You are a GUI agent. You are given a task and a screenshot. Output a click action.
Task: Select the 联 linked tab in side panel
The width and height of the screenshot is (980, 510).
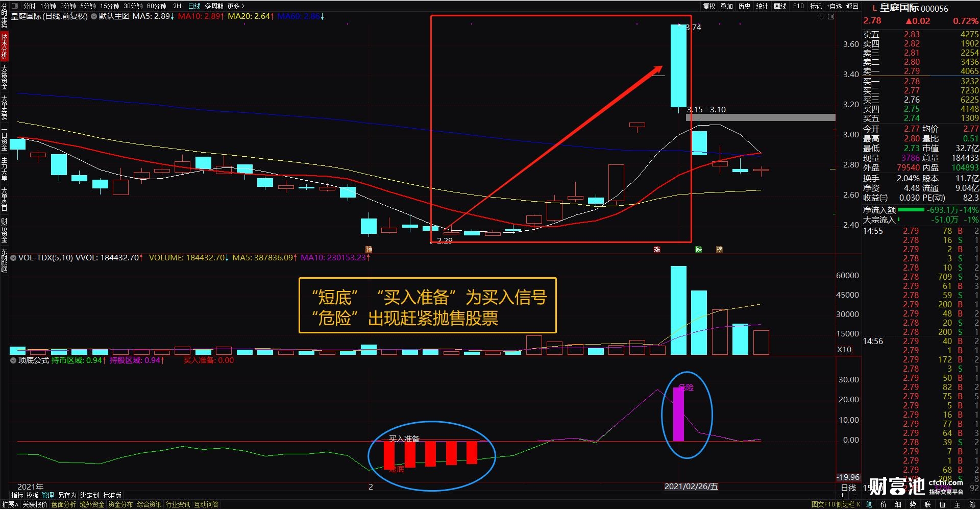pyautogui.click(x=928, y=505)
